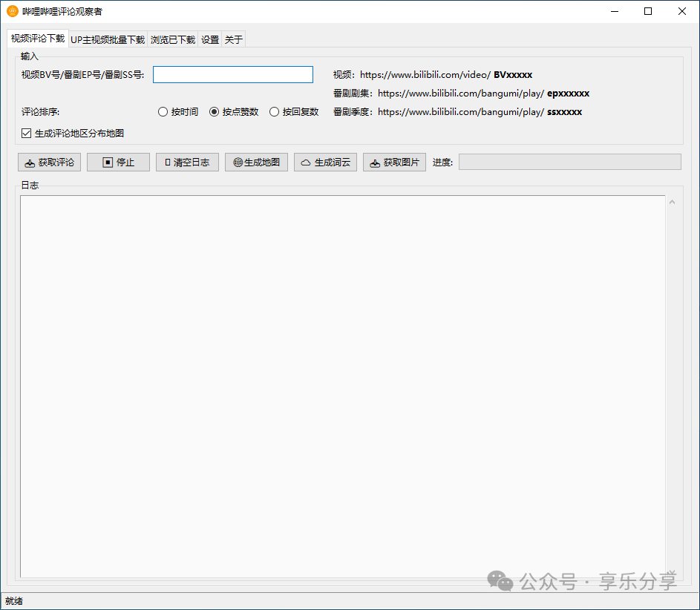This screenshot has width=700, height=610.
Task: Click the 获取图片 download button
Action: (x=394, y=163)
